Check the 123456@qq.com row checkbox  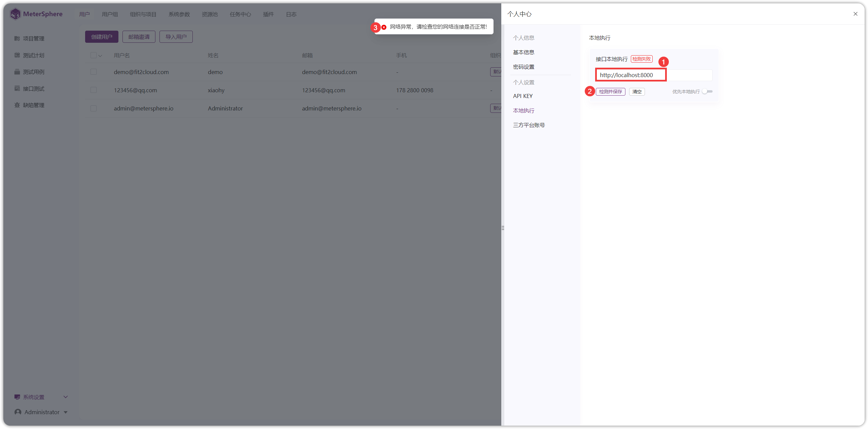pyautogui.click(x=93, y=90)
